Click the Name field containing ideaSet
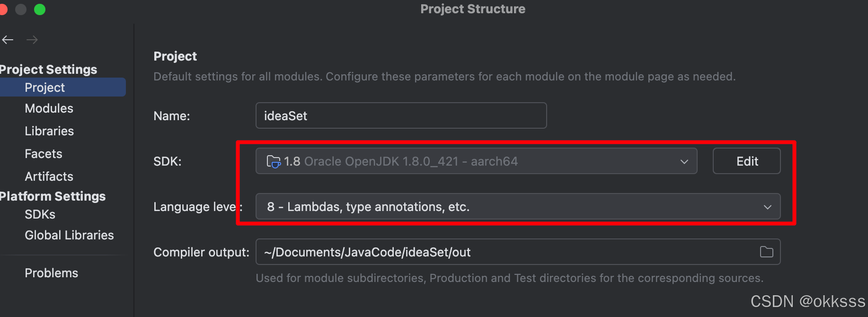Image resolution: width=868 pixels, height=317 pixels. tap(401, 116)
